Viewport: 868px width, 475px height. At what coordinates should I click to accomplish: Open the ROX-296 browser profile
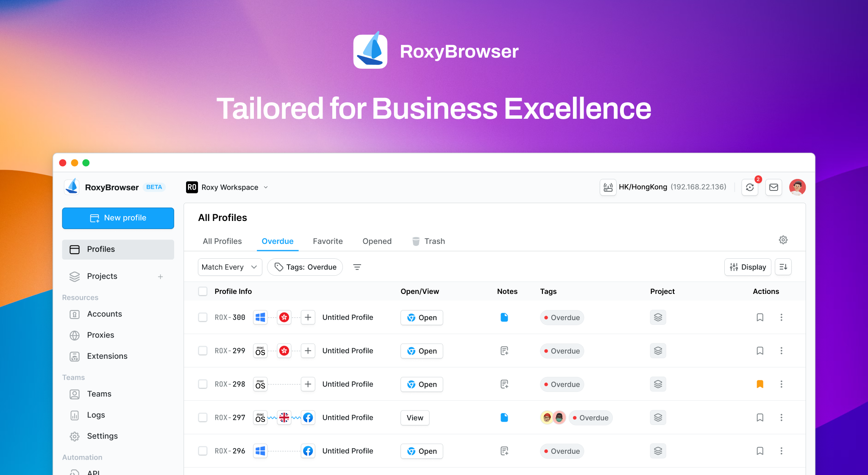point(422,451)
